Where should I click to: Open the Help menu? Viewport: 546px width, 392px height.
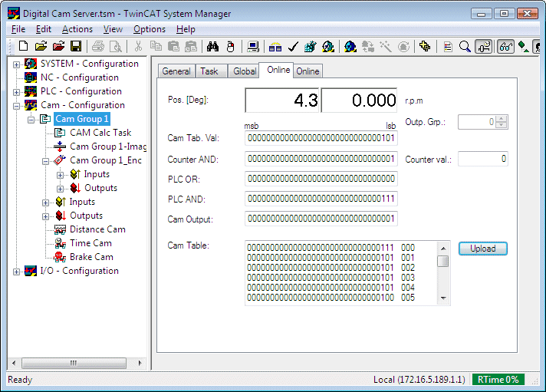[x=186, y=29]
